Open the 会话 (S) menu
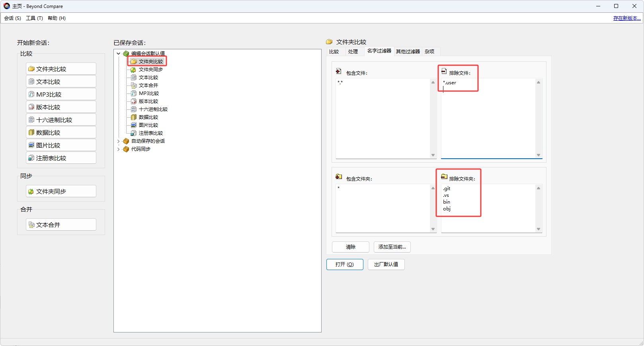644x346 pixels. [x=13, y=18]
